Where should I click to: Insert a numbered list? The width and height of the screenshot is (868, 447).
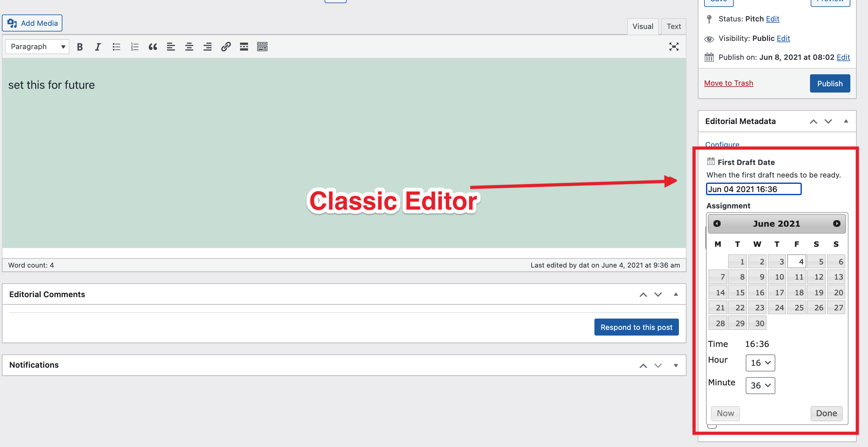click(135, 47)
